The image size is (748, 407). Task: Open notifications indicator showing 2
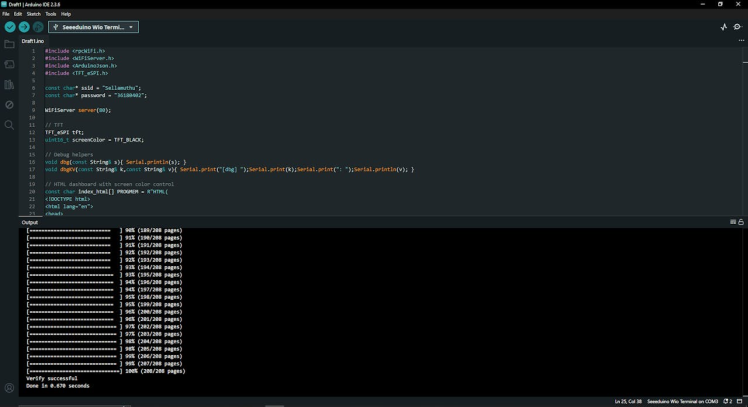point(728,401)
